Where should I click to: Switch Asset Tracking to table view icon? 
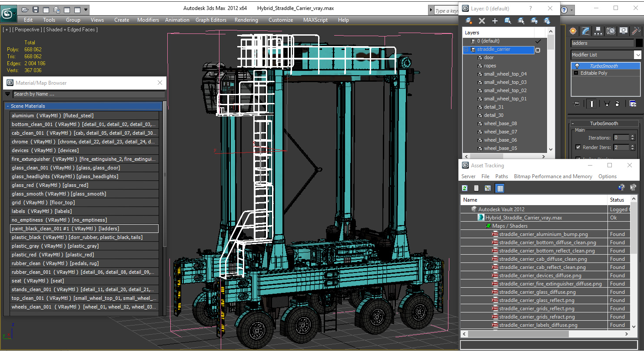pos(500,188)
